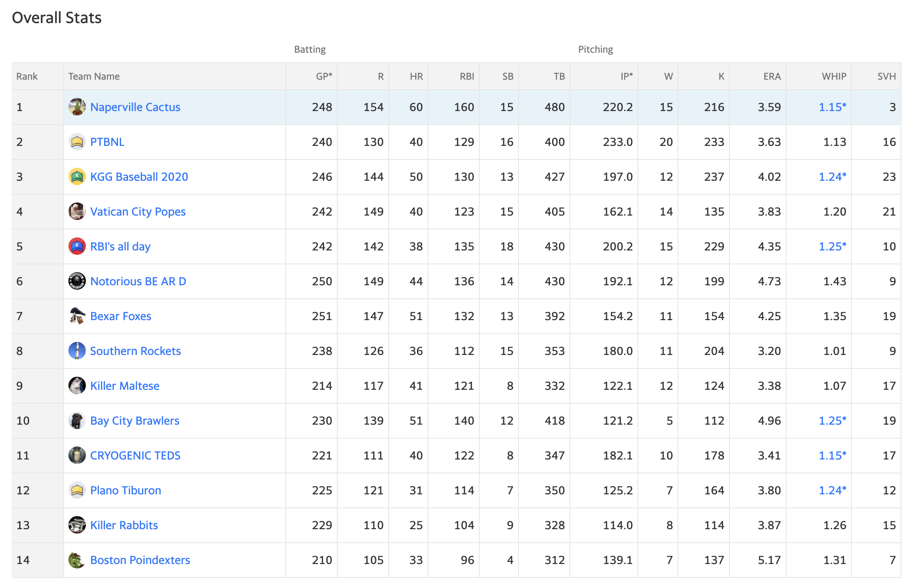Viewport: 915px width, 588px height.
Task: Open the PTBNL team page link
Action: coord(107,142)
